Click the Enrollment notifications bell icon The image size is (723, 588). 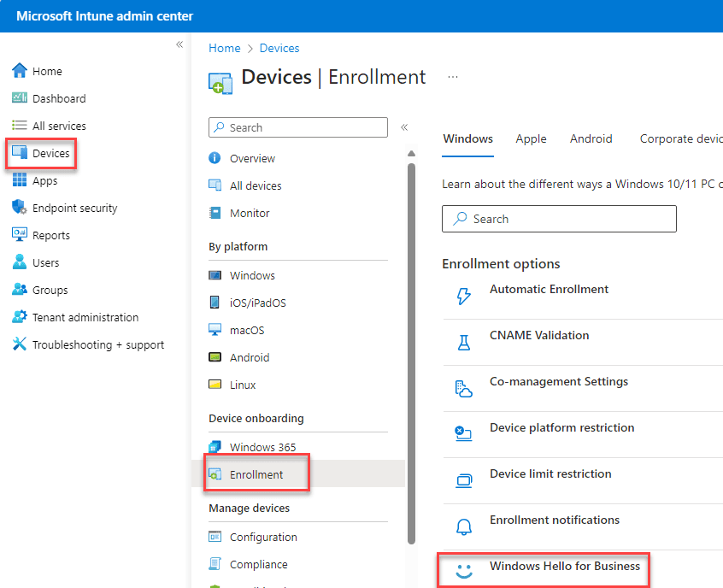[x=464, y=526]
